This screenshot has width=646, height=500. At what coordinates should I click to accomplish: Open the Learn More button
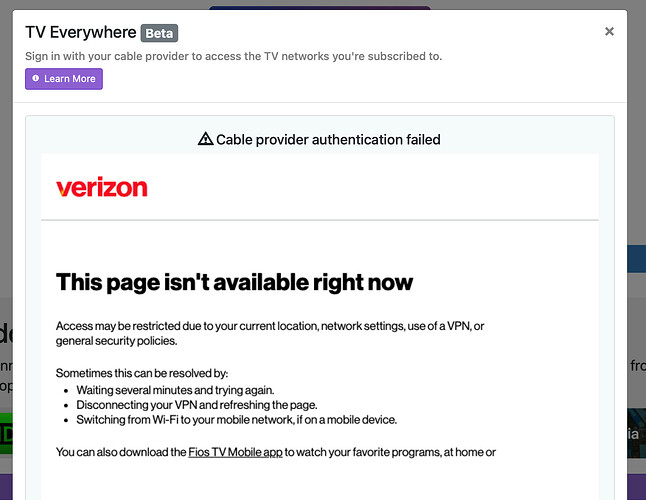(x=64, y=79)
